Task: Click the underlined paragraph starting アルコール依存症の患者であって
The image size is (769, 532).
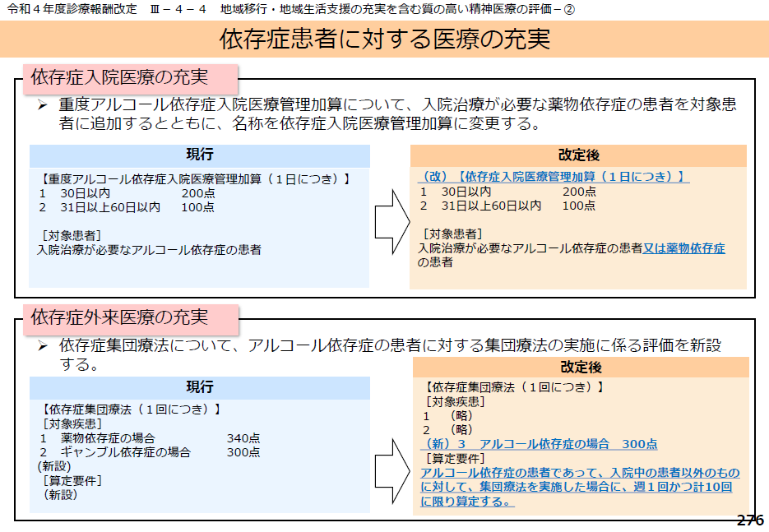Action: pyautogui.click(x=579, y=487)
